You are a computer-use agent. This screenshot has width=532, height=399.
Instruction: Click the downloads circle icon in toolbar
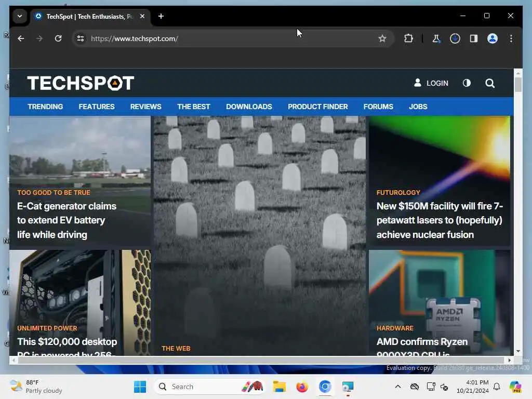click(x=455, y=38)
